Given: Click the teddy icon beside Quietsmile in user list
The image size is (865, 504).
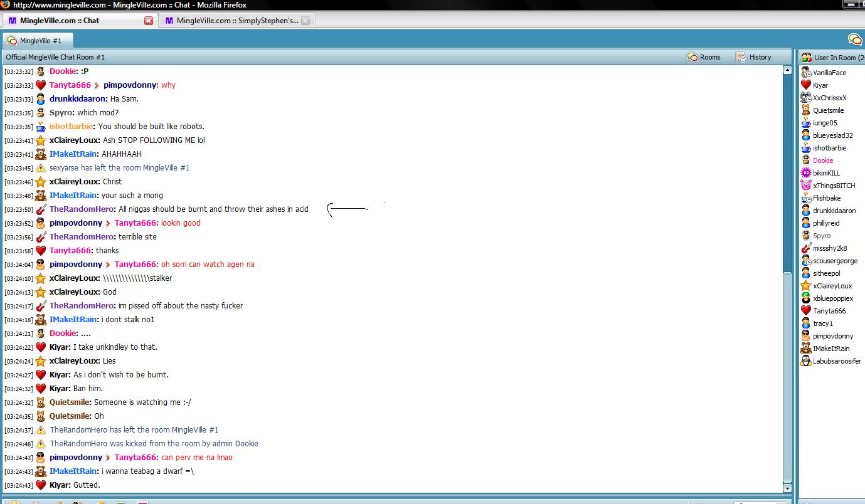Looking at the screenshot, I should (806, 110).
